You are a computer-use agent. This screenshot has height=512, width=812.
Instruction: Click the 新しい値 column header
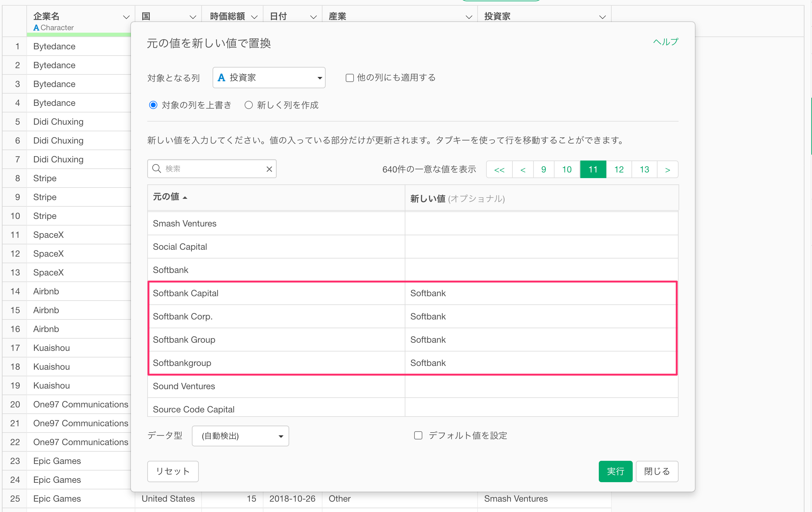click(542, 198)
